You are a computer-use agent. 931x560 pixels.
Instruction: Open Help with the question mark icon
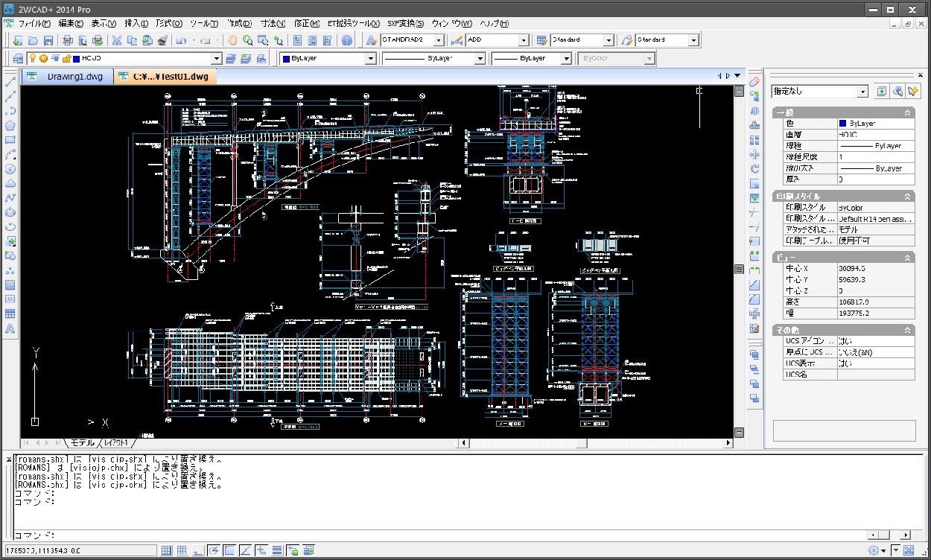coord(346,40)
